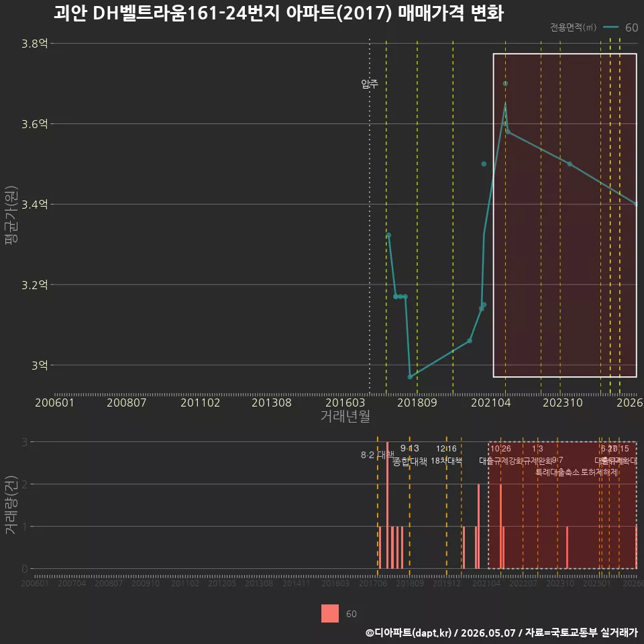Viewport: 644px width, 644px height.
Task: Click the lowest data point just below 3억
Action: pyautogui.click(x=410, y=376)
